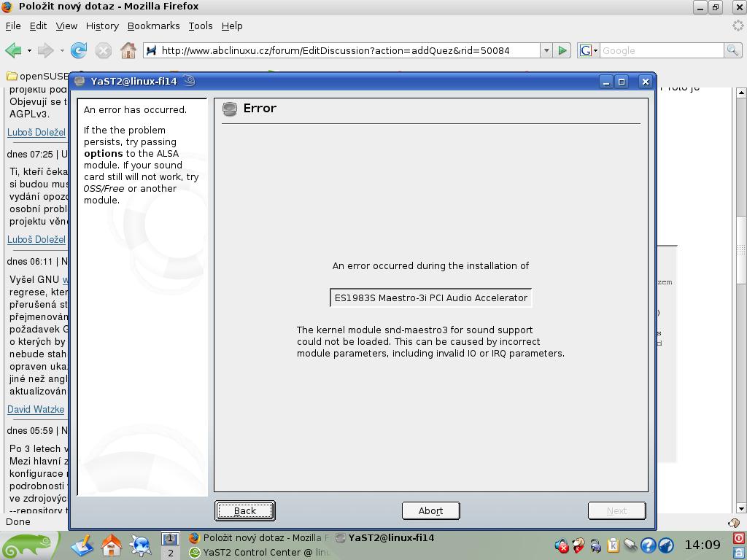The height and width of the screenshot is (560, 747).
Task: Click Luboš Doležel link above dnes 06:11
Action: (36, 239)
